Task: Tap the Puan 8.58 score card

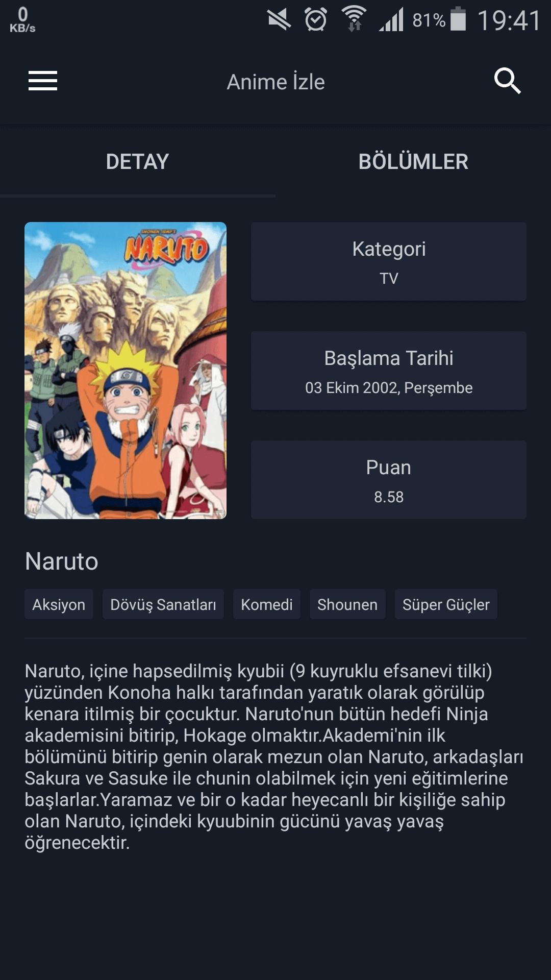Action: point(389,480)
